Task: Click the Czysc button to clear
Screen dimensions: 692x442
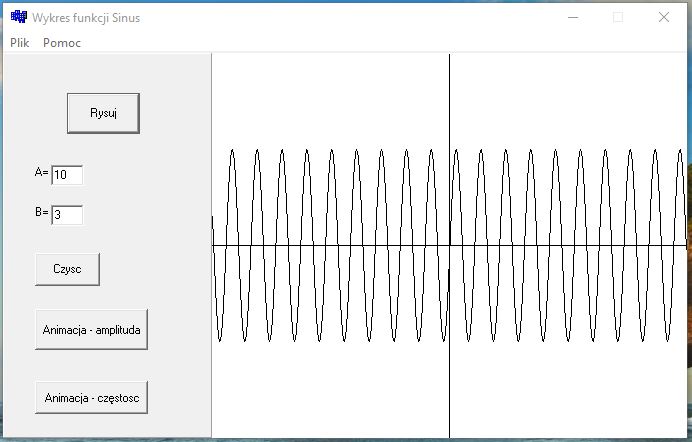Action: pos(67,269)
